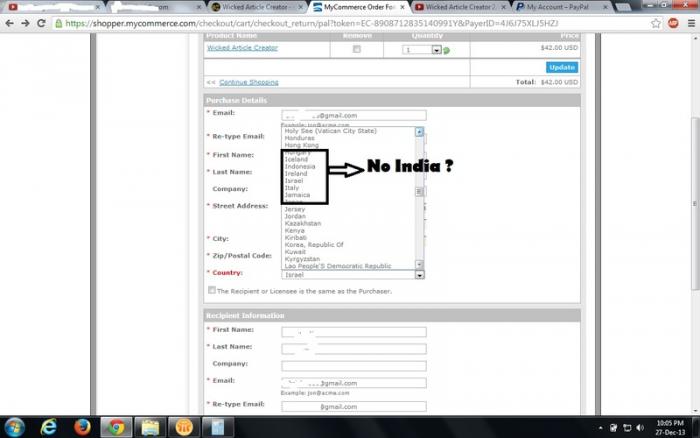Viewport: 700px width, 438px height.
Task: Click green refresh icon beside quantity
Action: [x=446, y=50]
